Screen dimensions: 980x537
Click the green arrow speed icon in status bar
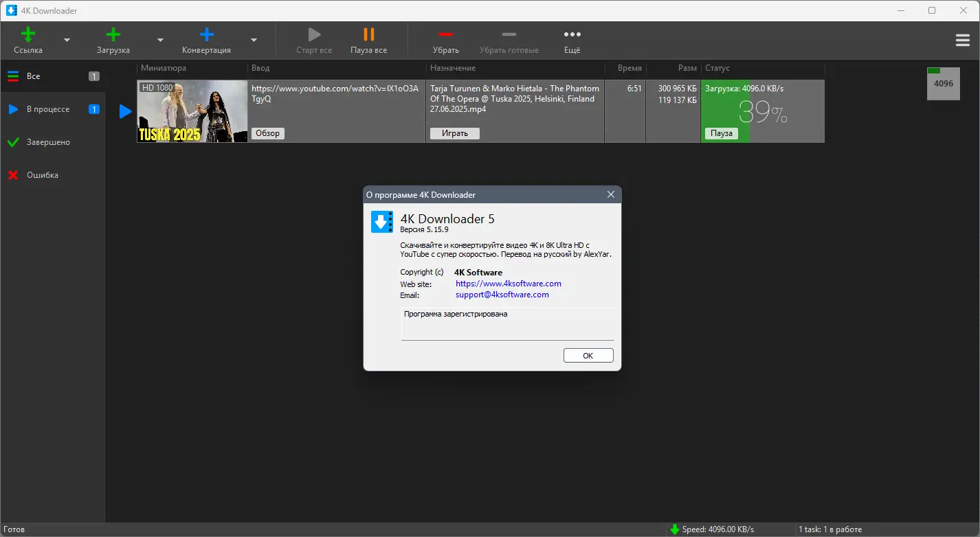pyautogui.click(x=675, y=529)
